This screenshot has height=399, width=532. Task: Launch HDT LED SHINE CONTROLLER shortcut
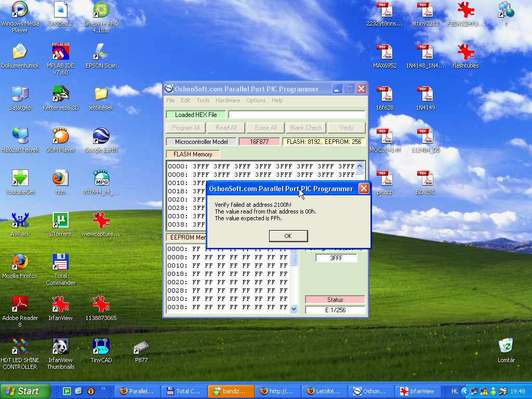[x=20, y=353]
